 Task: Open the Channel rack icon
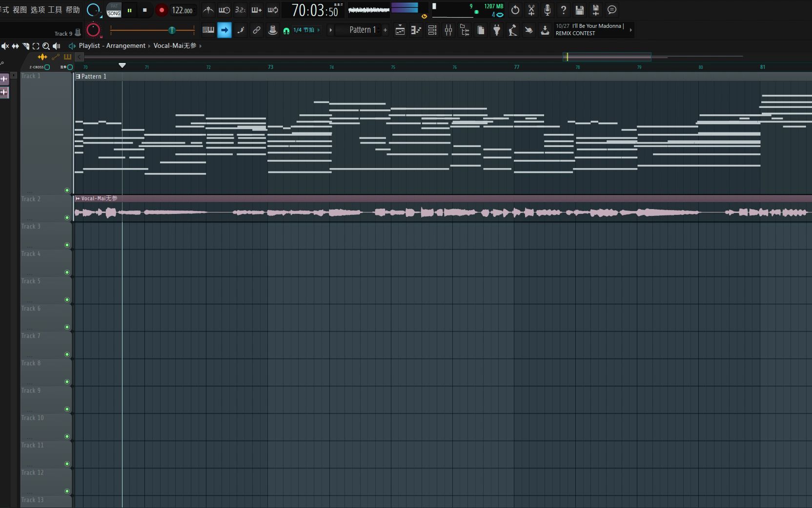pos(432,30)
